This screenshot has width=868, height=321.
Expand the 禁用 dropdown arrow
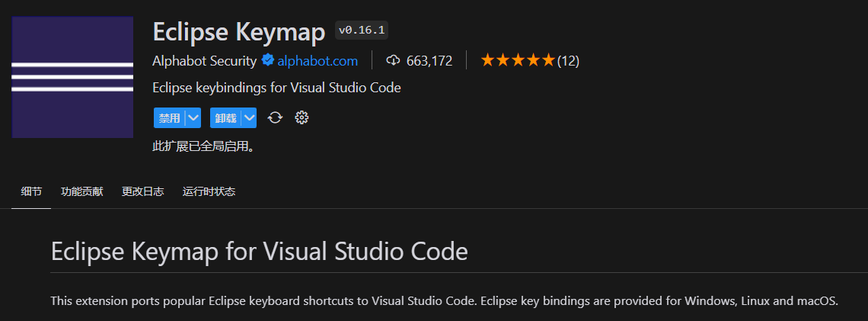(x=193, y=117)
